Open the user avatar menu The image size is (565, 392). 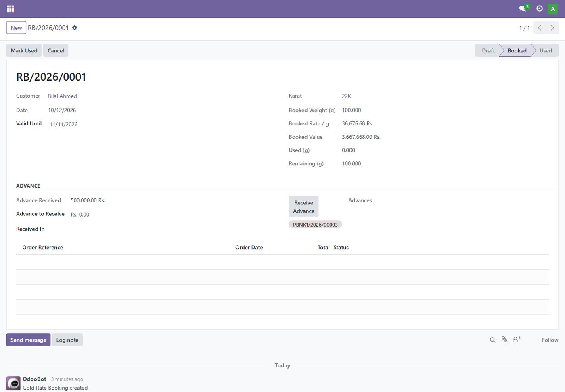pos(553,9)
